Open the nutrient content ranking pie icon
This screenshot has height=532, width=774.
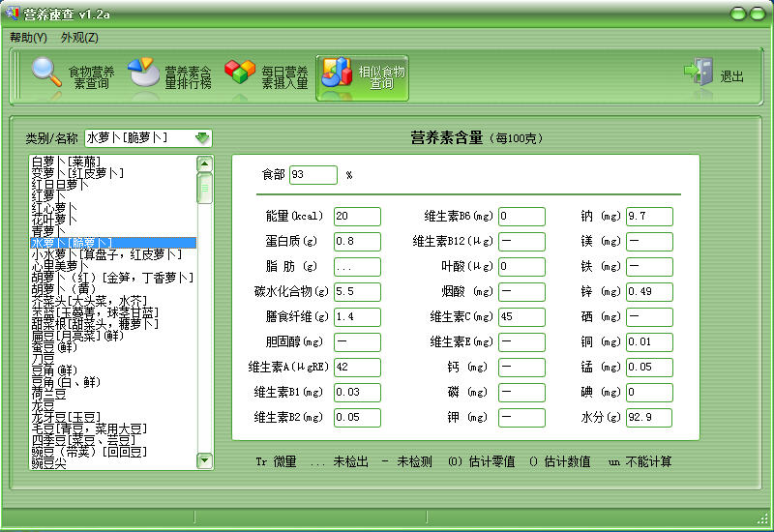(144, 73)
